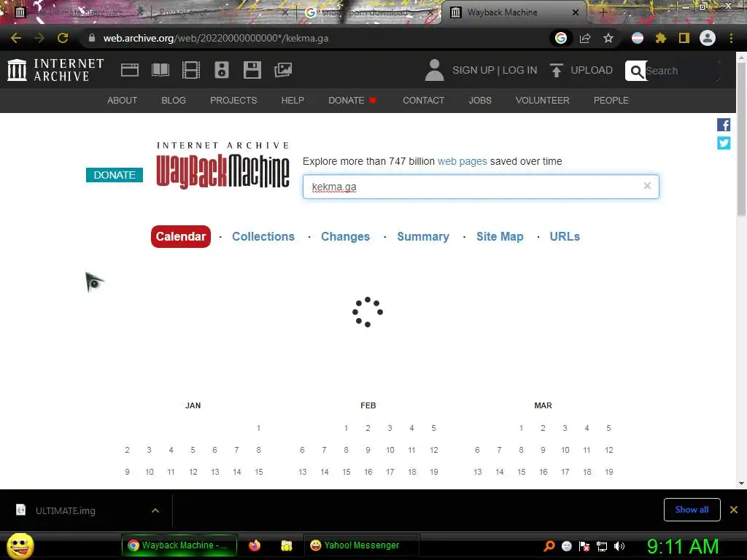Viewport: 747px width, 560px height.
Task: Open the Audio speaker icon
Action: point(222,70)
